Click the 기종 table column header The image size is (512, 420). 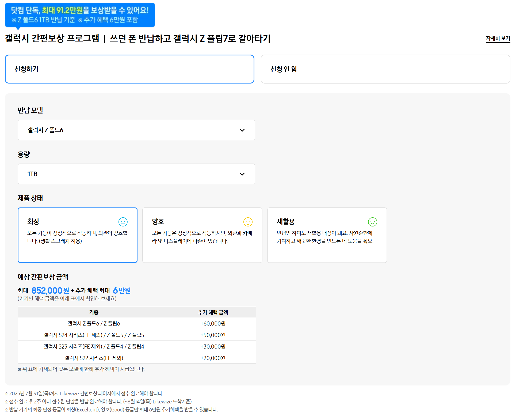(x=94, y=312)
